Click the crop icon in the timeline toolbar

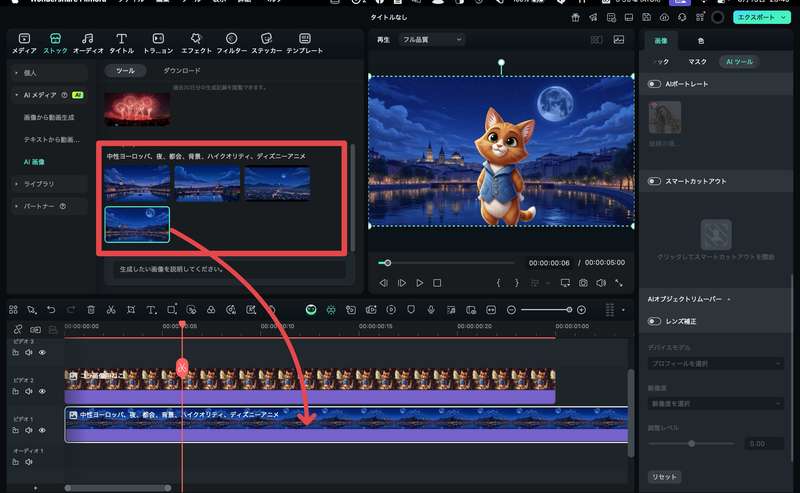point(131,310)
